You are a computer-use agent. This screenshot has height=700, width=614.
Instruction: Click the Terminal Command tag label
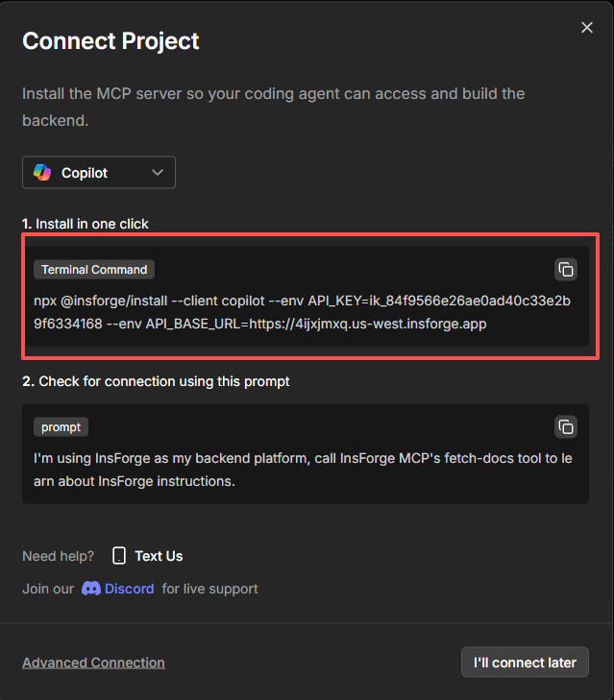(94, 270)
